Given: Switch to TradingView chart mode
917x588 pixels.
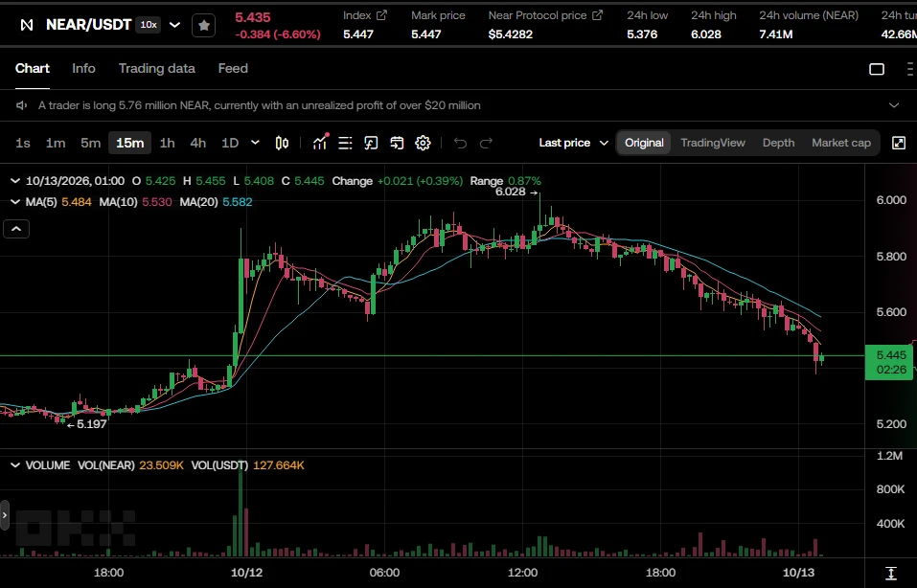Looking at the screenshot, I should point(713,143).
